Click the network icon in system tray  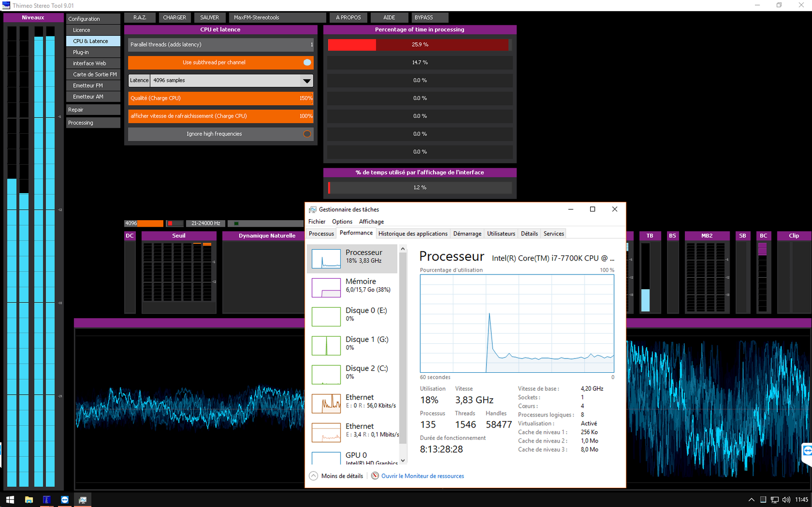[x=774, y=499]
